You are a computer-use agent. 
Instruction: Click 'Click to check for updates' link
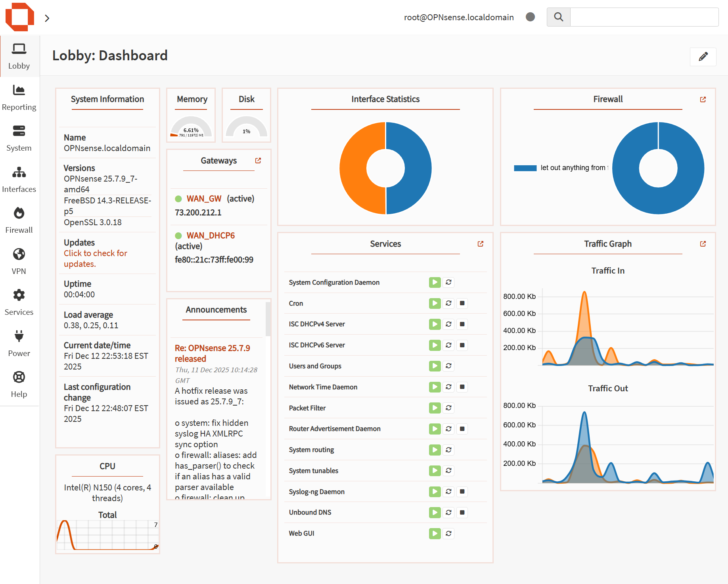95,258
